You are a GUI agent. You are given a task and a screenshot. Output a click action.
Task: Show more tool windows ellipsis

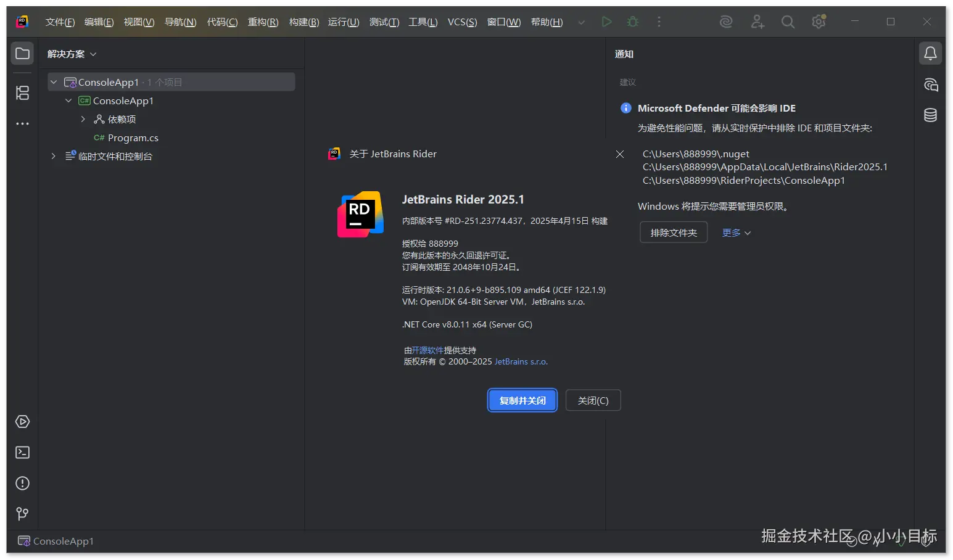point(22,124)
